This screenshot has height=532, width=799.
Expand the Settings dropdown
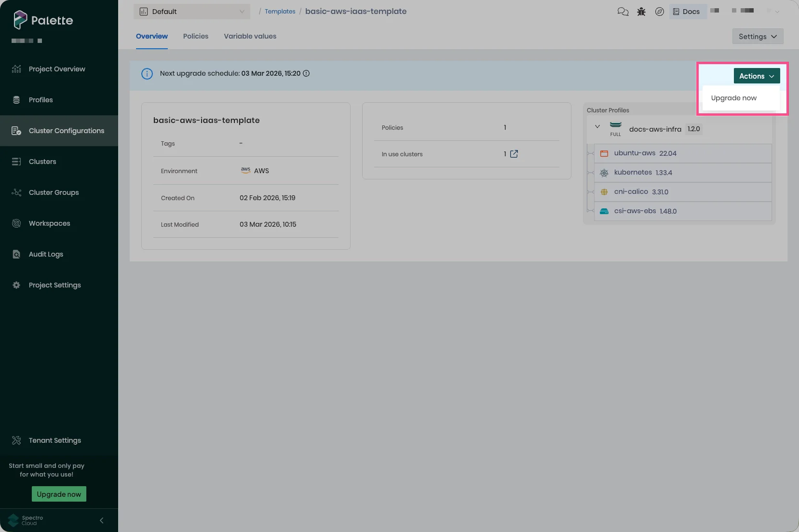[x=758, y=36]
